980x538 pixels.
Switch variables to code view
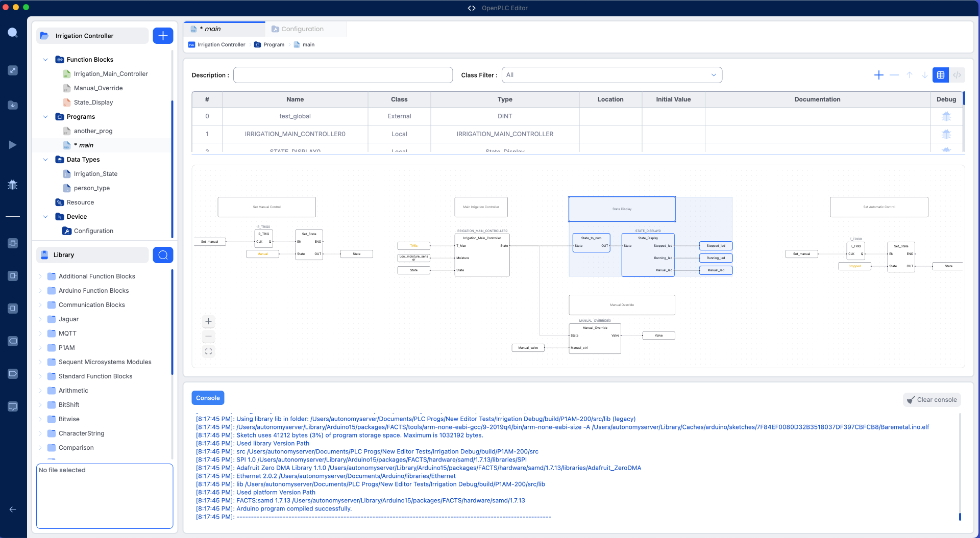point(957,75)
